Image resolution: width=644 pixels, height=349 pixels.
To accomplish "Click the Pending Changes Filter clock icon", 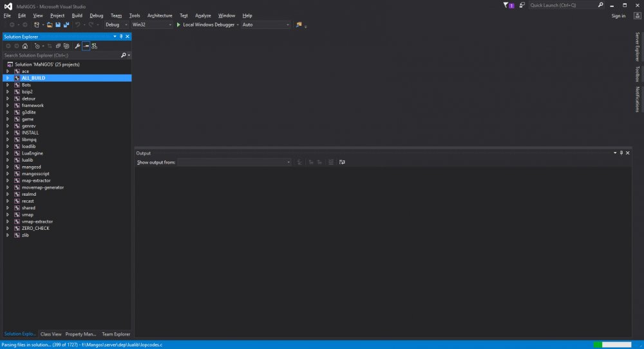I will 37,46.
